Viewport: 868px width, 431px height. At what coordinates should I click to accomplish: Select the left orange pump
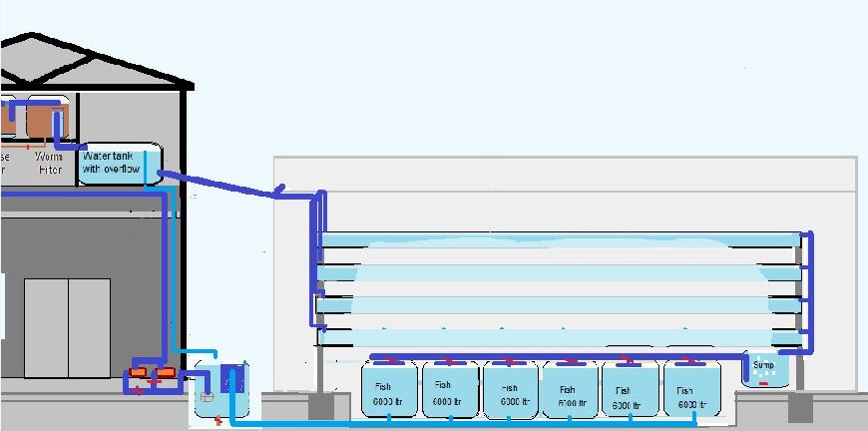pyautogui.click(x=138, y=373)
